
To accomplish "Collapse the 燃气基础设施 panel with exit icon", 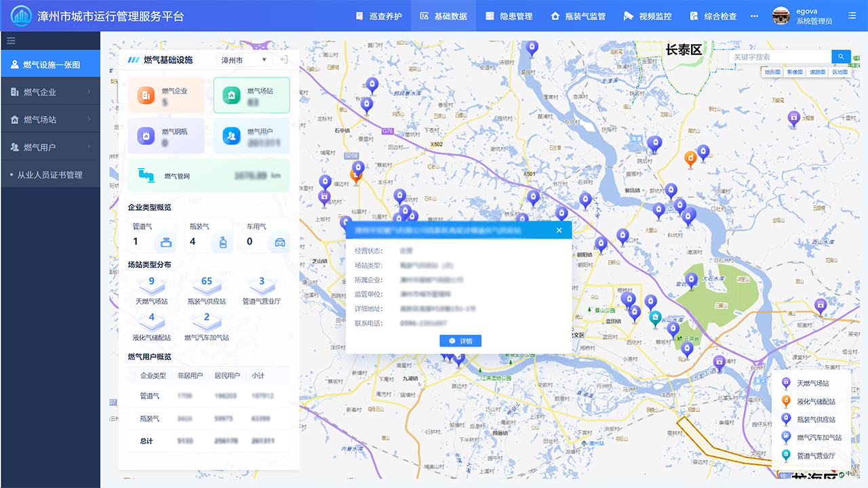I will pos(284,60).
